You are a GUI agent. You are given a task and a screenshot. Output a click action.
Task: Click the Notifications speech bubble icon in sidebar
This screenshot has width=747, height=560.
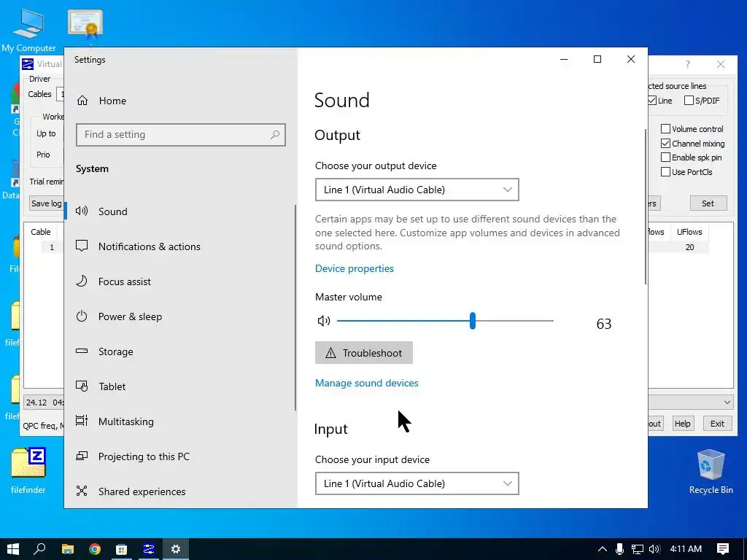tap(82, 246)
